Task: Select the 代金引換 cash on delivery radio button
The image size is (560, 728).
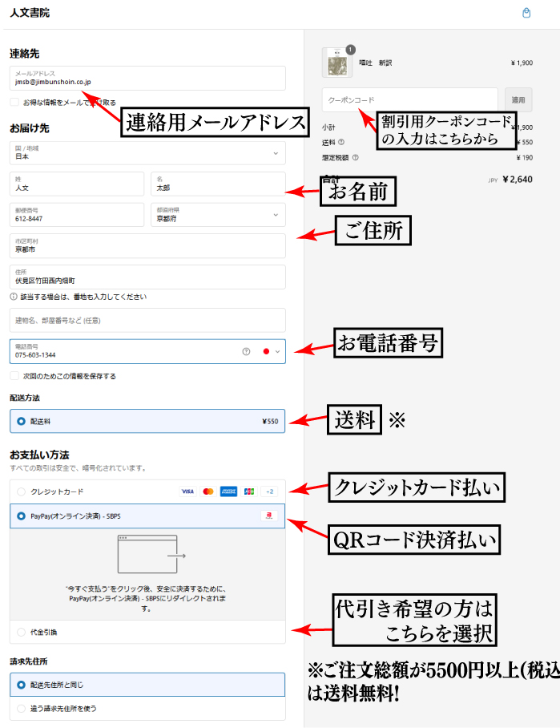Action: [x=21, y=632]
